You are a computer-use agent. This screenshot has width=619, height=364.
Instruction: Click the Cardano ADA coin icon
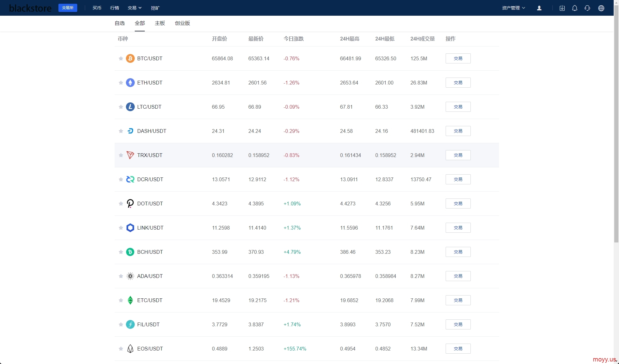click(x=130, y=276)
